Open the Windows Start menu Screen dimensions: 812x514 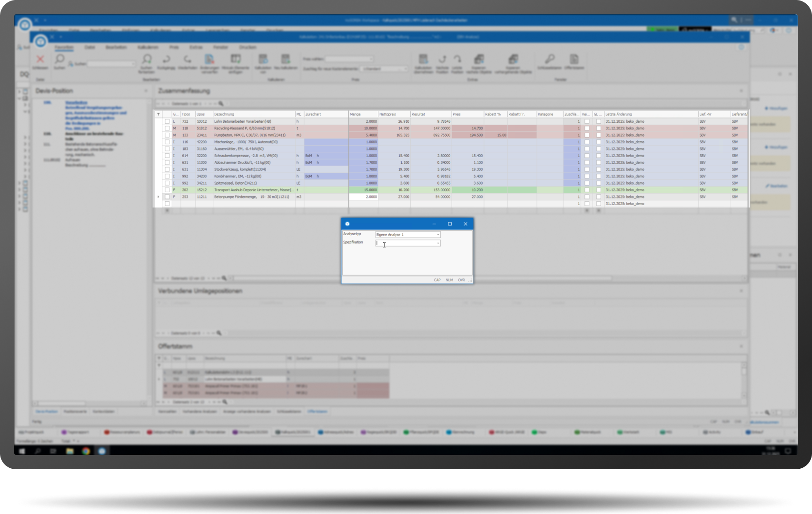22,451
